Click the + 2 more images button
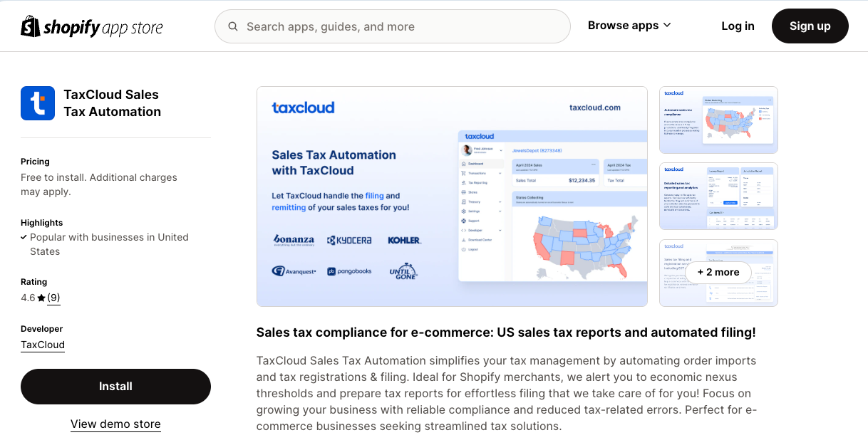 [x=718, y=272]
